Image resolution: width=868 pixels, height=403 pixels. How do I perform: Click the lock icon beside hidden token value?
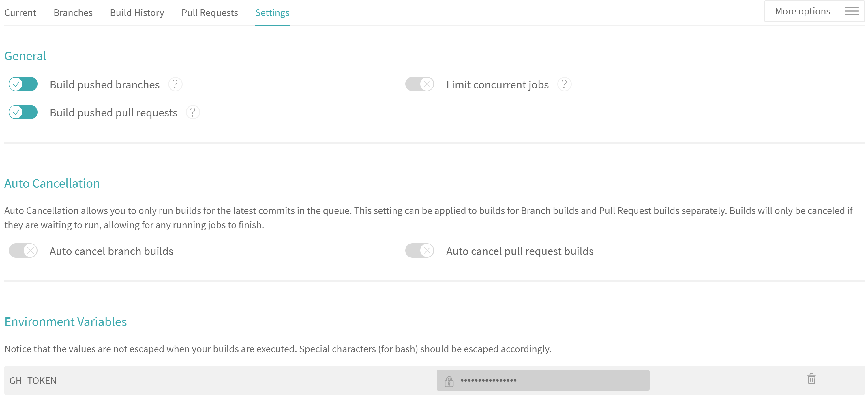point(449,381)
